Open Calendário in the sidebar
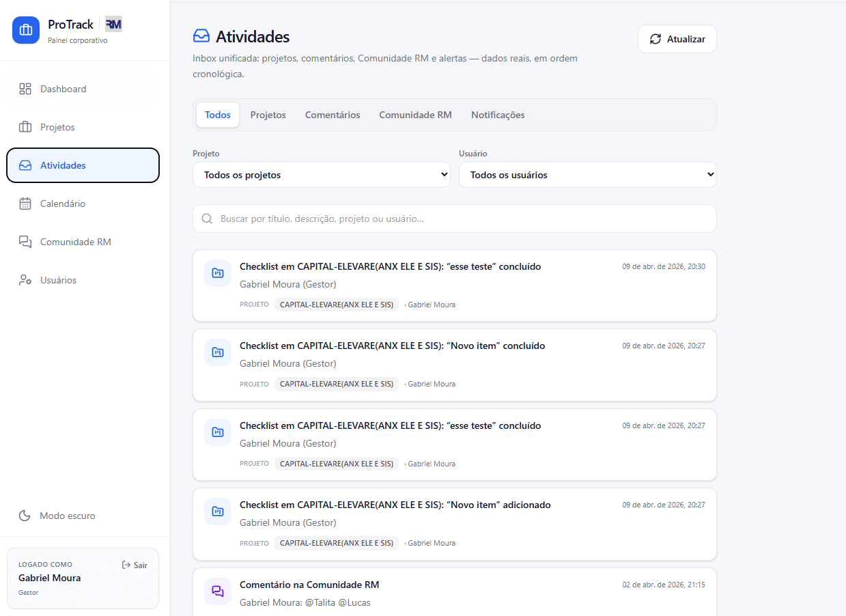The width and height of the screenshot is (846, 616). click(x=83, y=204)
